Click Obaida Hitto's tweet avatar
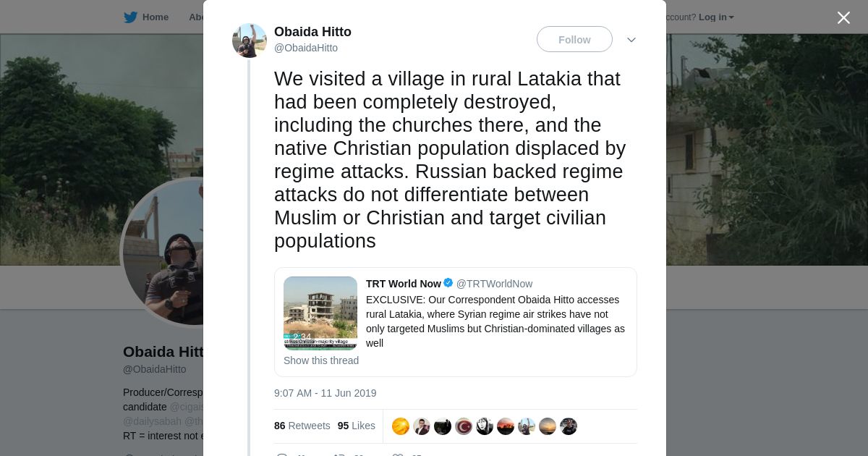Viewport: 868px width, 456px height. tap(249, 40)
